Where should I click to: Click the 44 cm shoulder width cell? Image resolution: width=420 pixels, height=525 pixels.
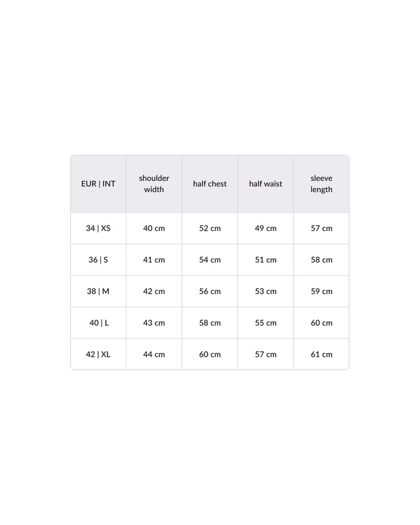click(154, 354)
